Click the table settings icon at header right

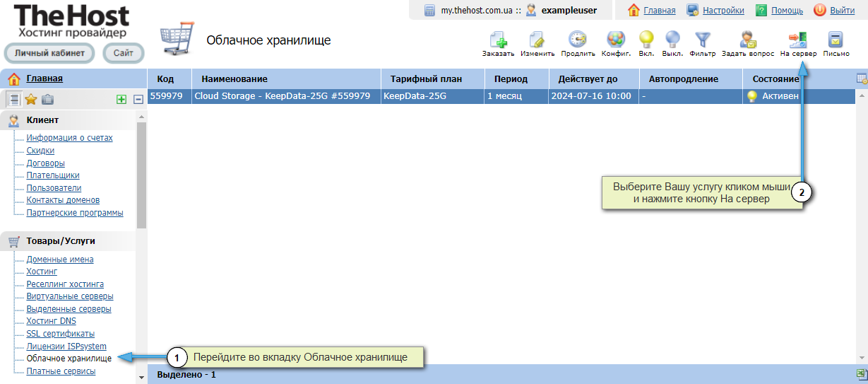862,78
